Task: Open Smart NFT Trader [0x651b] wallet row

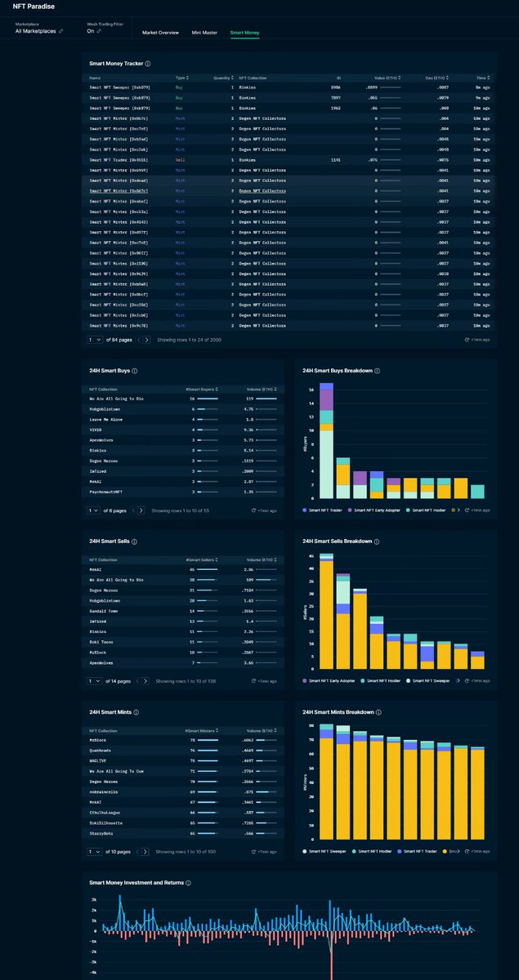Action: pos(290,159)
